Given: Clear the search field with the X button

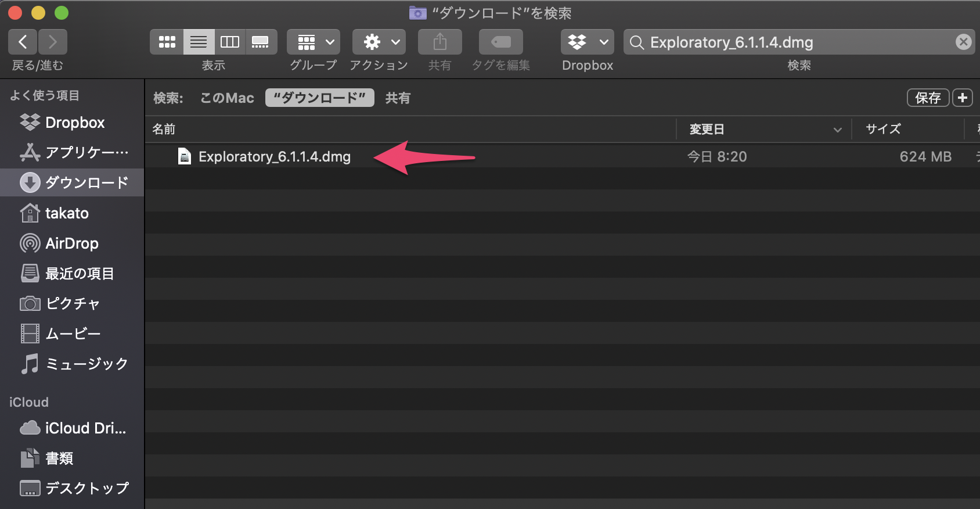Looking at the screenshot, I should click(x=963, y=42).
